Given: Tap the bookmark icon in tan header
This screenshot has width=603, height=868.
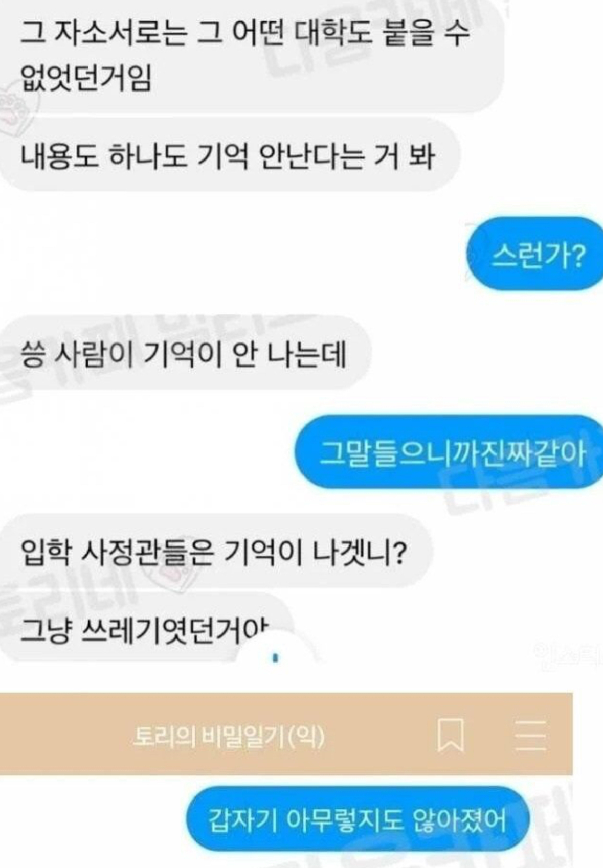Looking at the screenshot, I should 451,735.
